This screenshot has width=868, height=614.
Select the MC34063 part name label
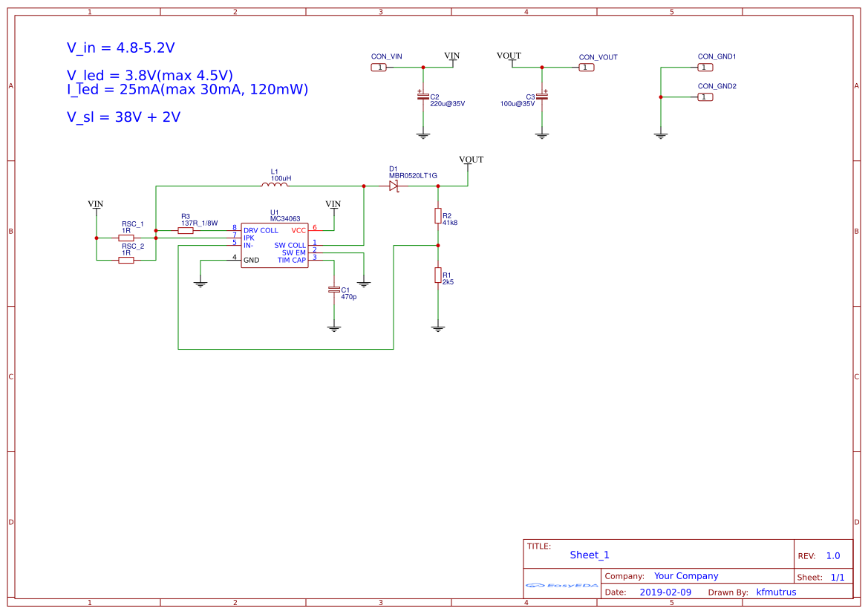coord(285,219)
